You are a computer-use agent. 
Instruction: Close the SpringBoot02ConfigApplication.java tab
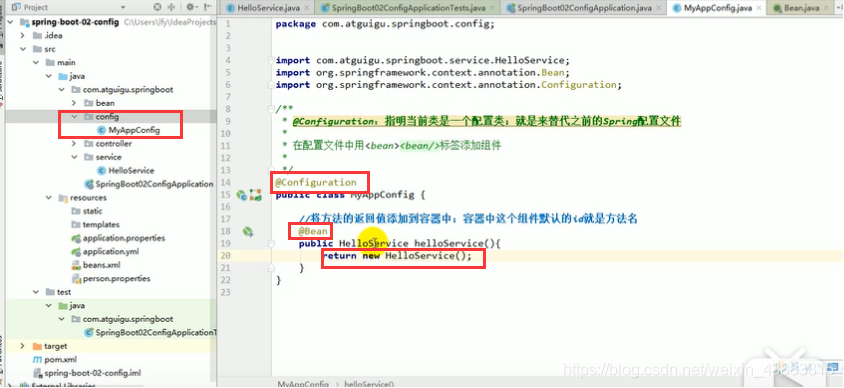tap(660, 8)
